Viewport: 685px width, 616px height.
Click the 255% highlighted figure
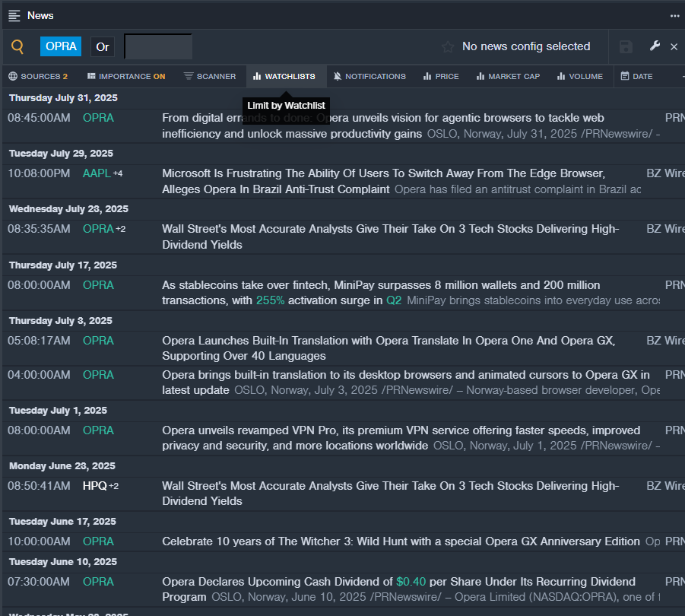[270, 300]
